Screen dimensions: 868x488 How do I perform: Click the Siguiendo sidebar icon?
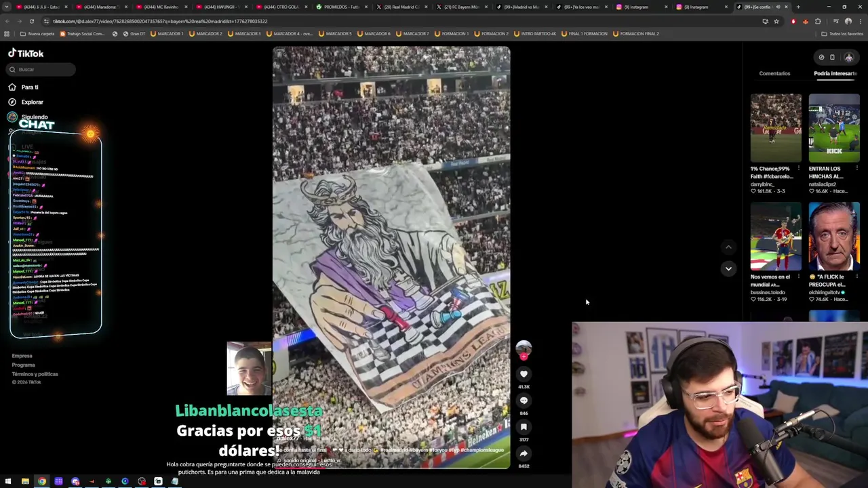(x=12, y=117)
